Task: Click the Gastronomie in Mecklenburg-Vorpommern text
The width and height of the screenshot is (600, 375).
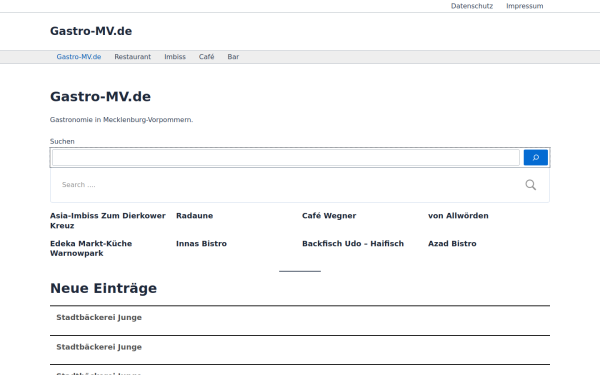Action: [x=121, y=120]
